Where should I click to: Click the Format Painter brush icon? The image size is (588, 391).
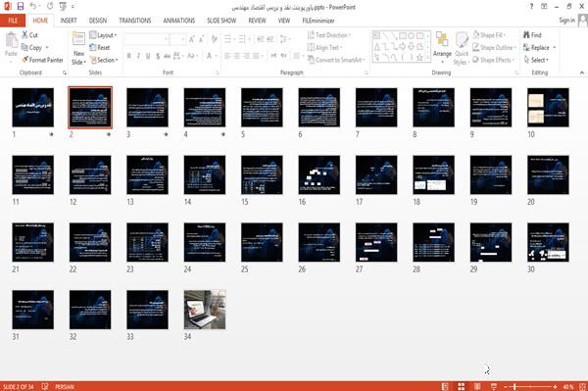25,60
